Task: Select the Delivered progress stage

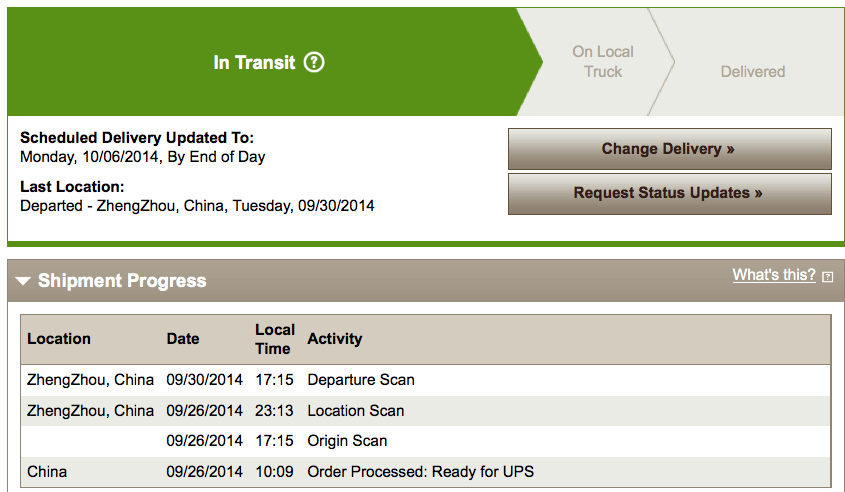Action: coord(752,72)
